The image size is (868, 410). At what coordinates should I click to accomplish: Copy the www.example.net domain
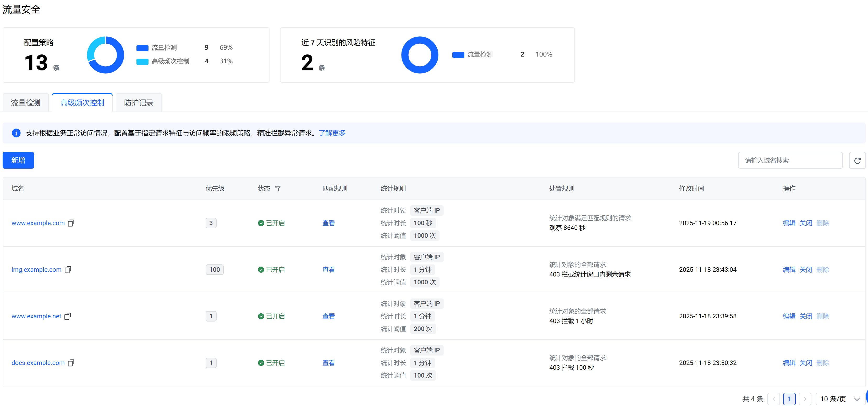tap(67, 316)
